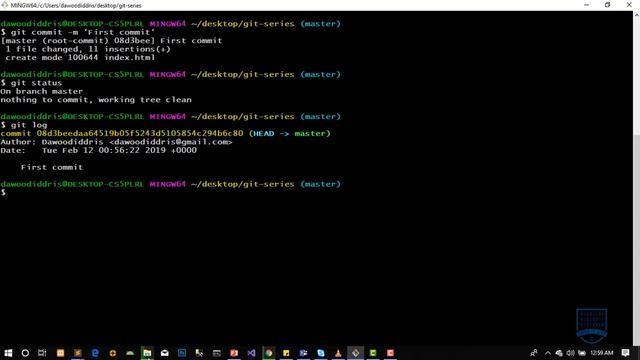Open Microsoft Edge from the taskbar
Screen dimensions: 640x360
point(95,353)
